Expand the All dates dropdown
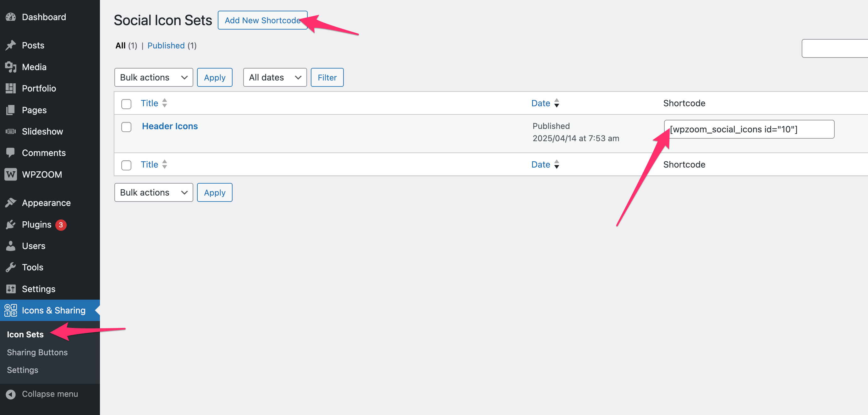868x415 pixels. click(x=275, y=77)
